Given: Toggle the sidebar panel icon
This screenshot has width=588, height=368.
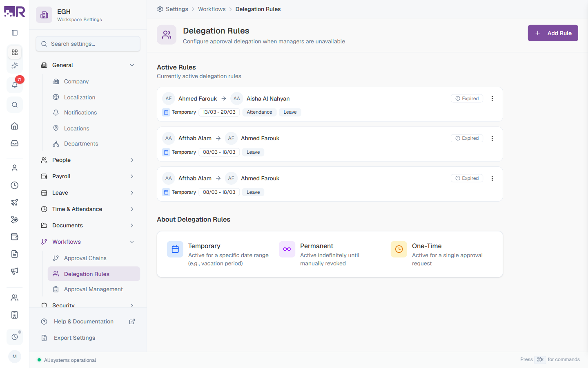Looking at the screenshot, I should click(15, 33).
